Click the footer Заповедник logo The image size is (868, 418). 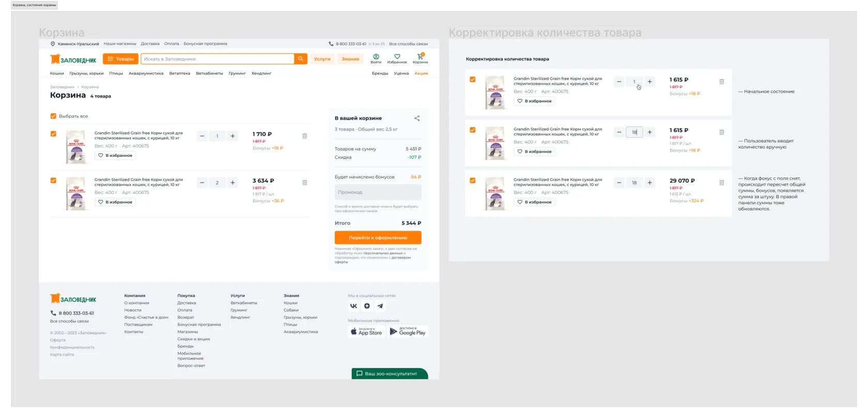pos(73,299)
